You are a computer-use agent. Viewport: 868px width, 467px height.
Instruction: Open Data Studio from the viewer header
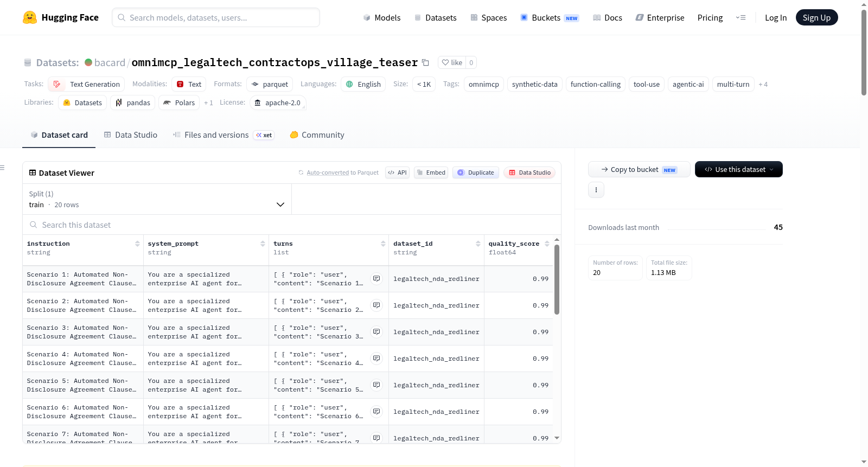(x=529, y=172)
